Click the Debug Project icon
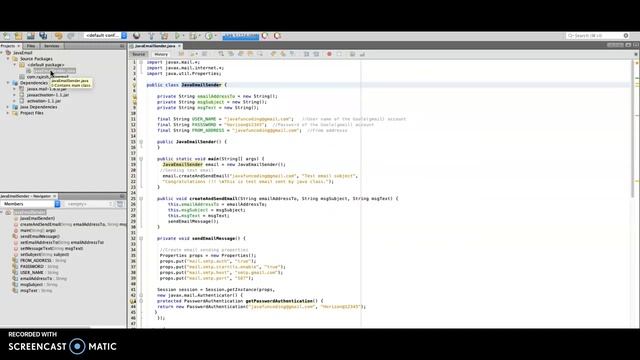640x360 pixels. (193, 36)
